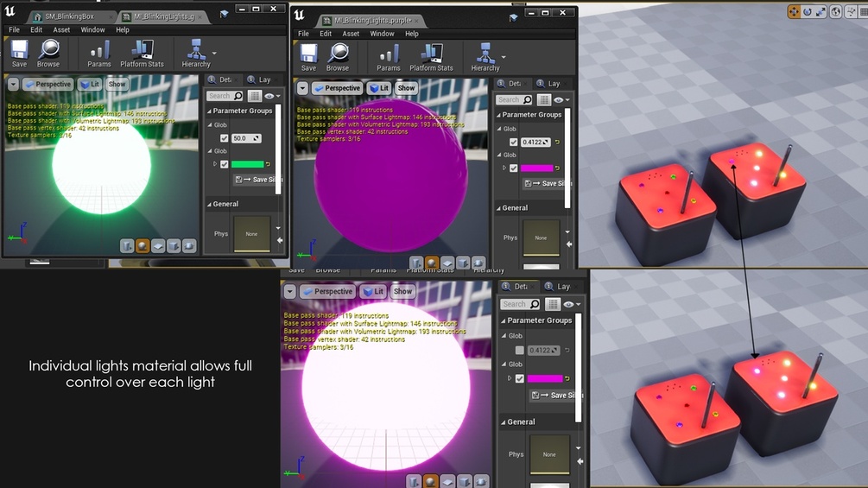The height and width of the screenshot is (488, 868).
Task: Open Hierarchy dropdown arrow in green window
Action: 214,53
